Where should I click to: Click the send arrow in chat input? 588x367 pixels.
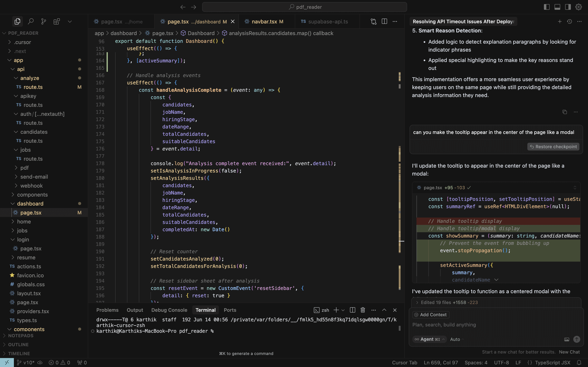click(577, 339)
